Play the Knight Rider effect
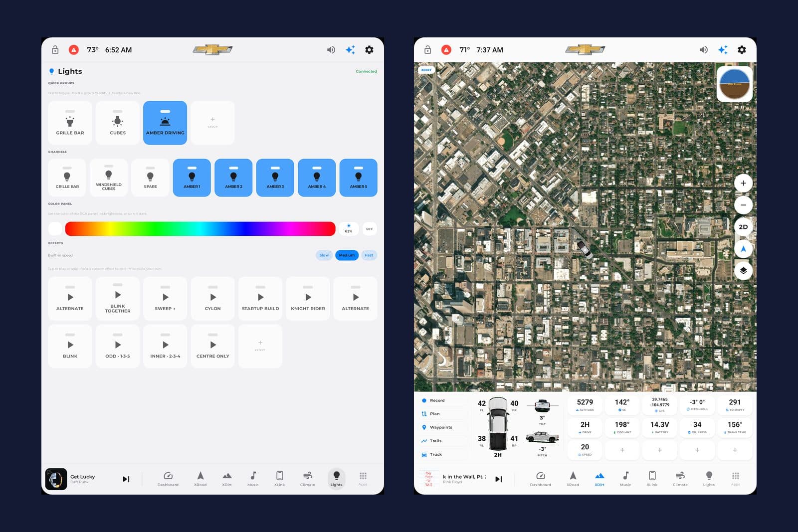 [x=308, y=299]
